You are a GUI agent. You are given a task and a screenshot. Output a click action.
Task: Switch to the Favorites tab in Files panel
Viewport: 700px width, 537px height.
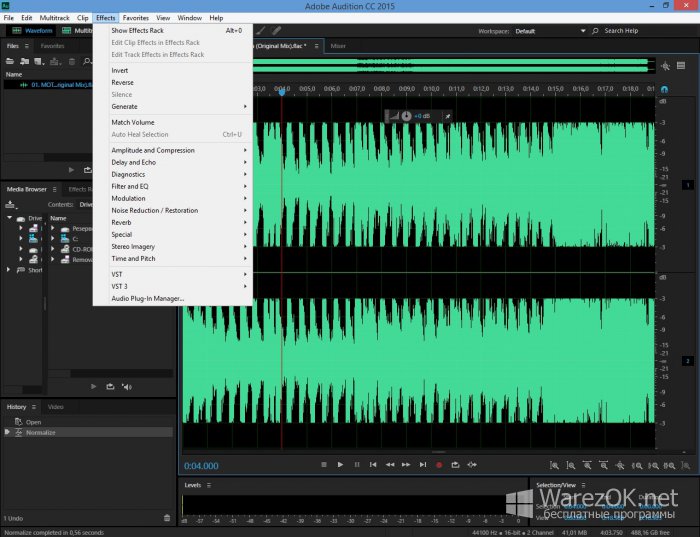pyautogui.click(x=52, y=46)
